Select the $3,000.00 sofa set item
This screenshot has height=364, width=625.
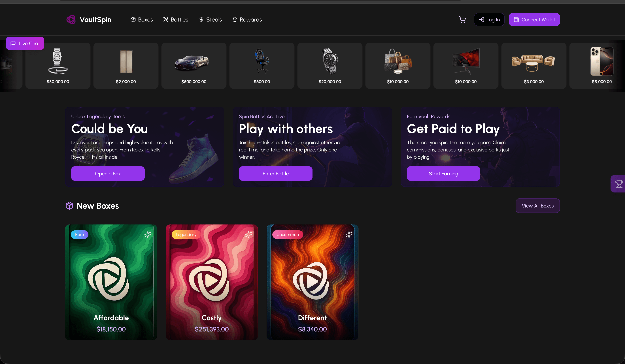coord(533,66)
